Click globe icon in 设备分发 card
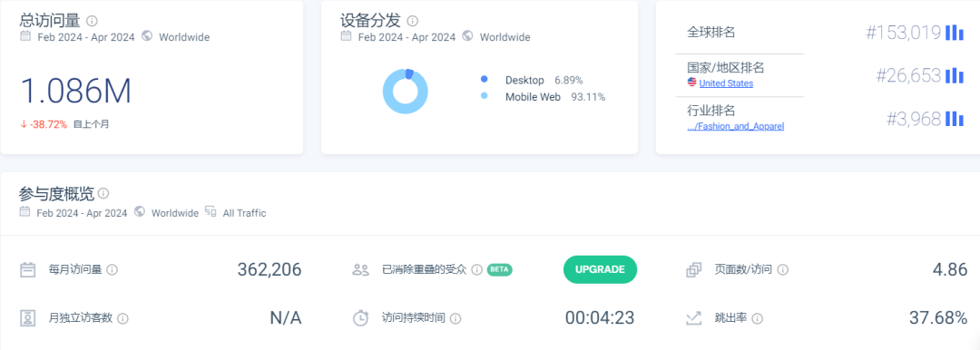 coord(467,36)
